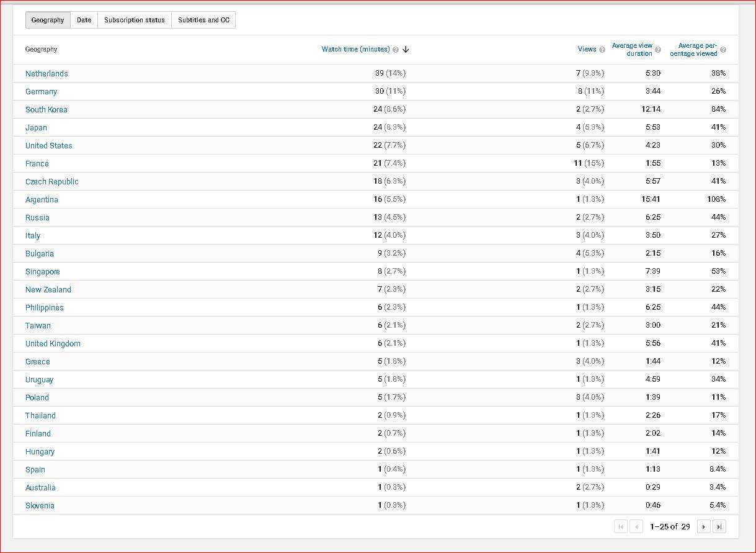Jump to last page of results
Screen dimensions: 756x553
coord(719,526)
